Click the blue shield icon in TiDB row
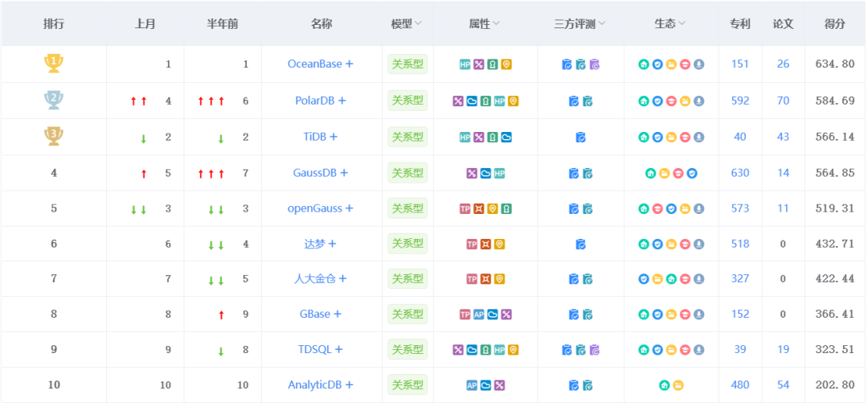This screenshot has height=403, width=868. pos(657,137)
